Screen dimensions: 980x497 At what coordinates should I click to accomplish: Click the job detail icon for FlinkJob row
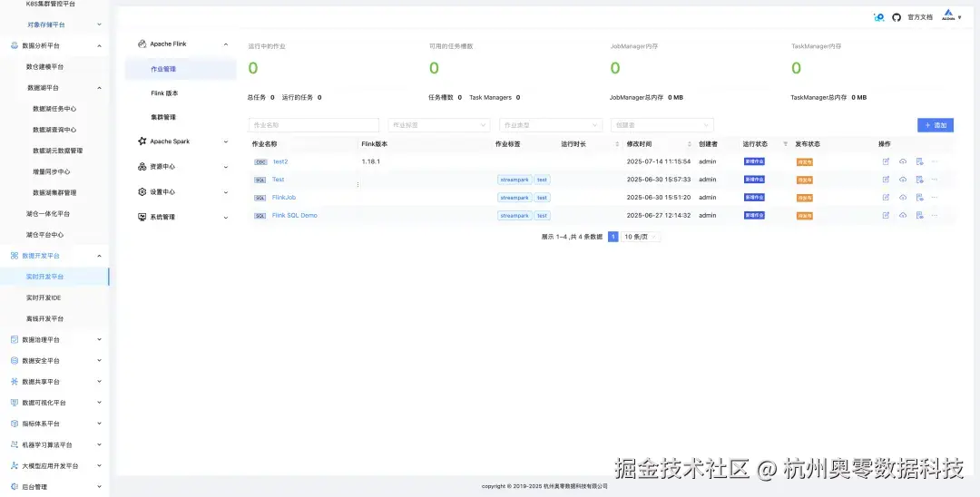(919, 198)
